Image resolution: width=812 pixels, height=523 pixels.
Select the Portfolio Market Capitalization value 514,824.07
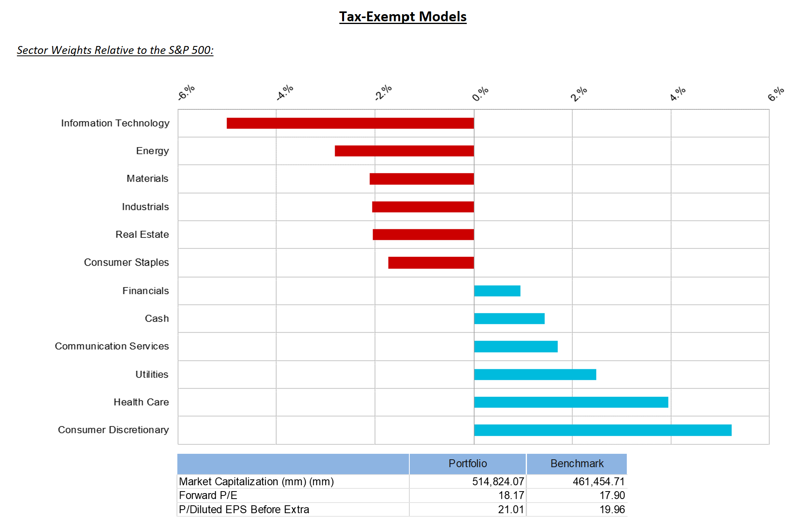pyautogui.click(x=498, y=482)
